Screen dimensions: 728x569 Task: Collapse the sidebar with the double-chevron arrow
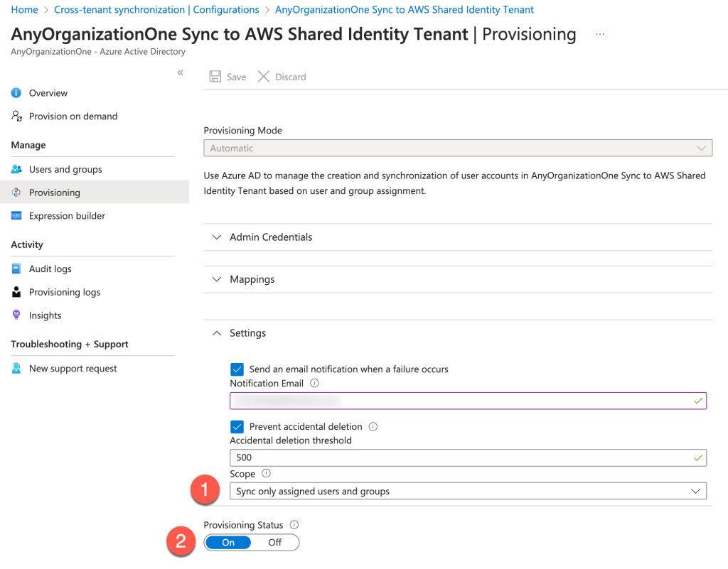pos(180,72)
